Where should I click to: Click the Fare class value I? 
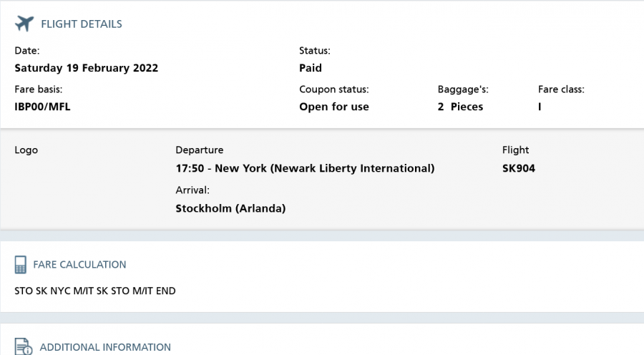click(x=540, y=107)
